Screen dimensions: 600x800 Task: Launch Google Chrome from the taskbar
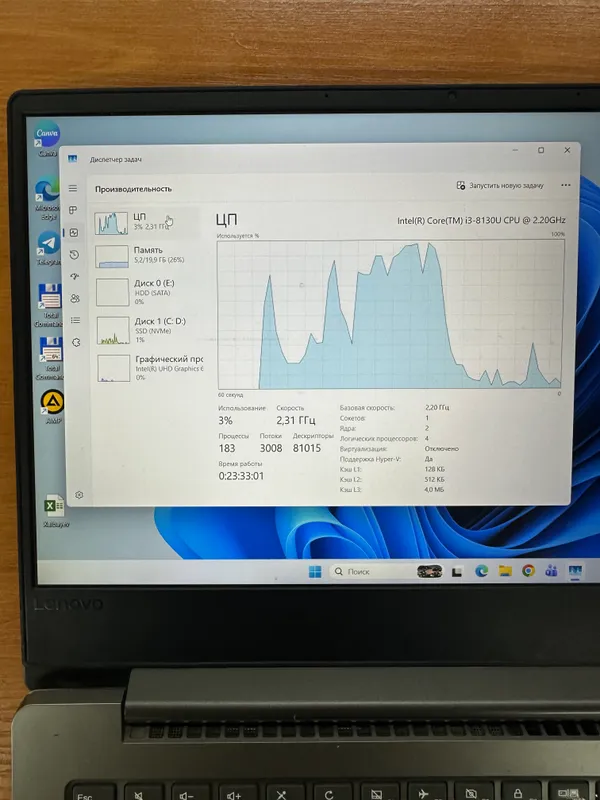pos(528,570)
